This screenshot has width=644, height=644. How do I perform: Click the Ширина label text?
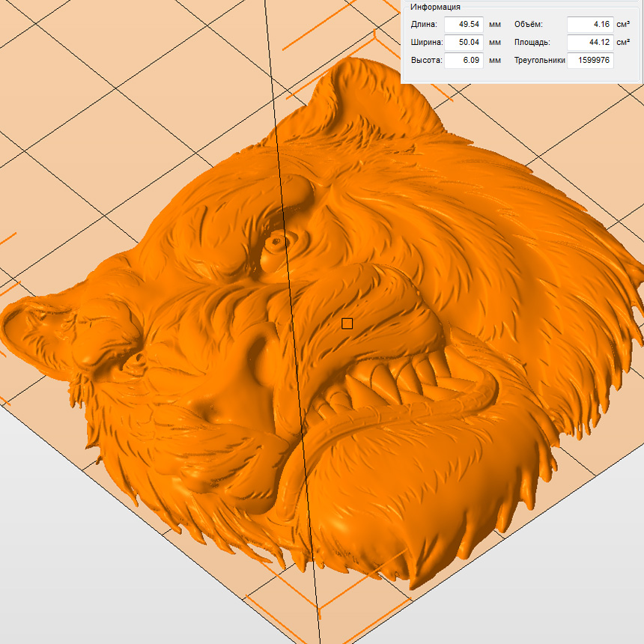click(427, 42)
